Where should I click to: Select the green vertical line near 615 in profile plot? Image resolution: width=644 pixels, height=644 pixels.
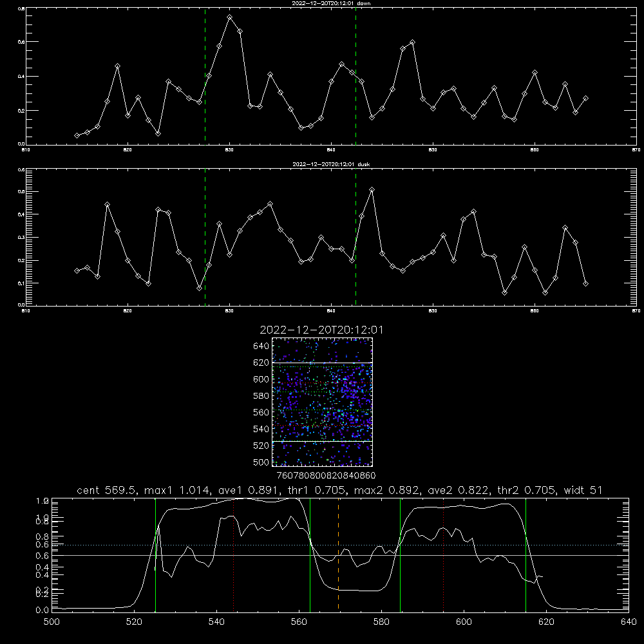(x=526, y=554)
